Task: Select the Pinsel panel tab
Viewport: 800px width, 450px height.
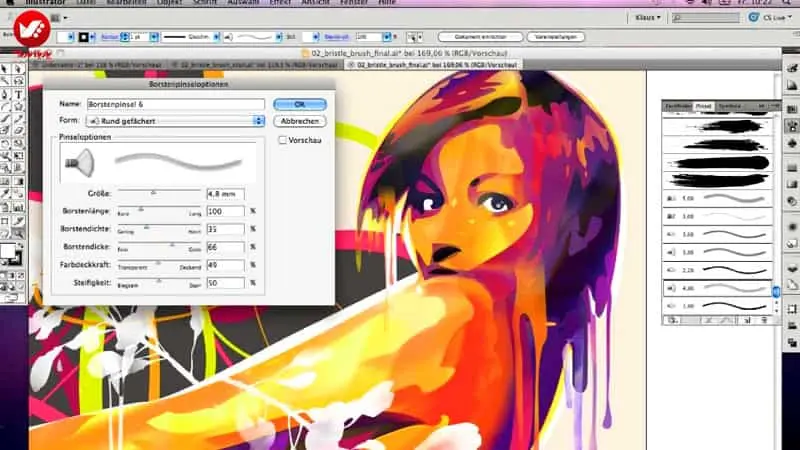Action: pyautogui.click(x=704, y=106)
